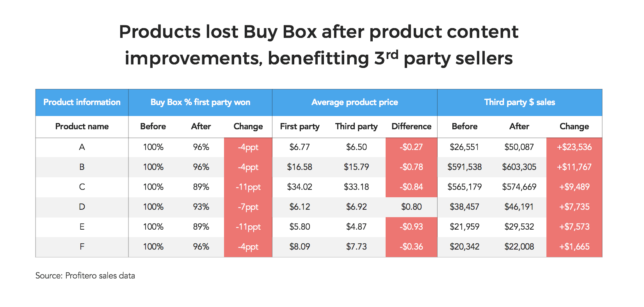Select the Product name column label
The width and height of the screenshot is (644, 307).
click(x=82, y=127)
